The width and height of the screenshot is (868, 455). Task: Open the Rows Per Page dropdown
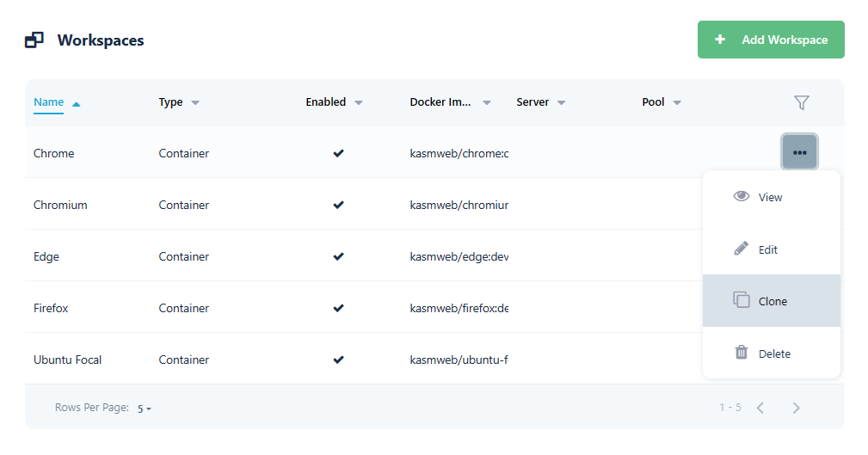coord(144,409)
